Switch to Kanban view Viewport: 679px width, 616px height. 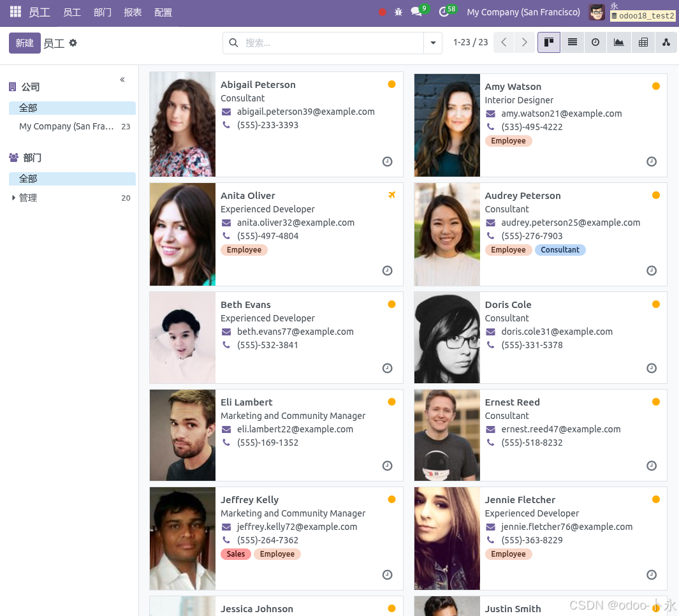(549, 43)
